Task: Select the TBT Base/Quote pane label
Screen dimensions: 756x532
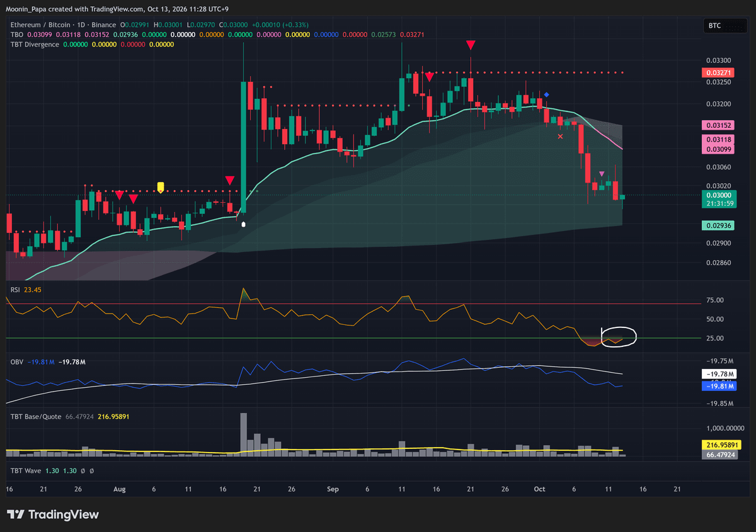Action: [36, 416]
